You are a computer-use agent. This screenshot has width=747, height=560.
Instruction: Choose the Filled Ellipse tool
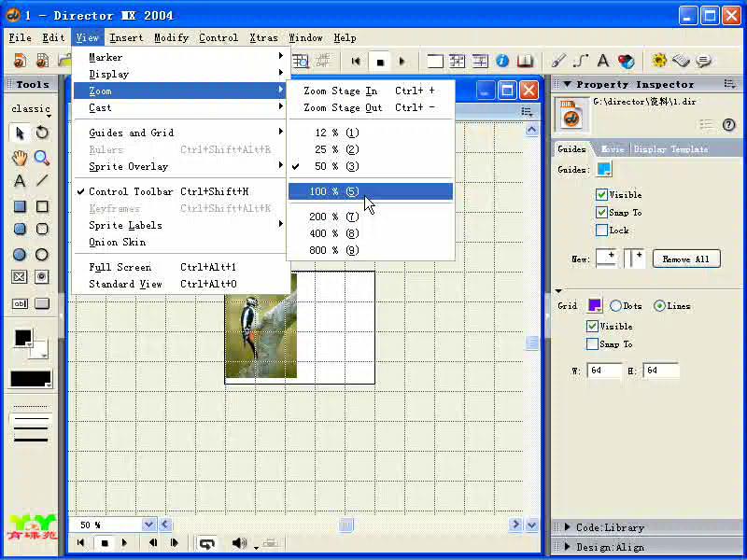[x=20, y=254]
